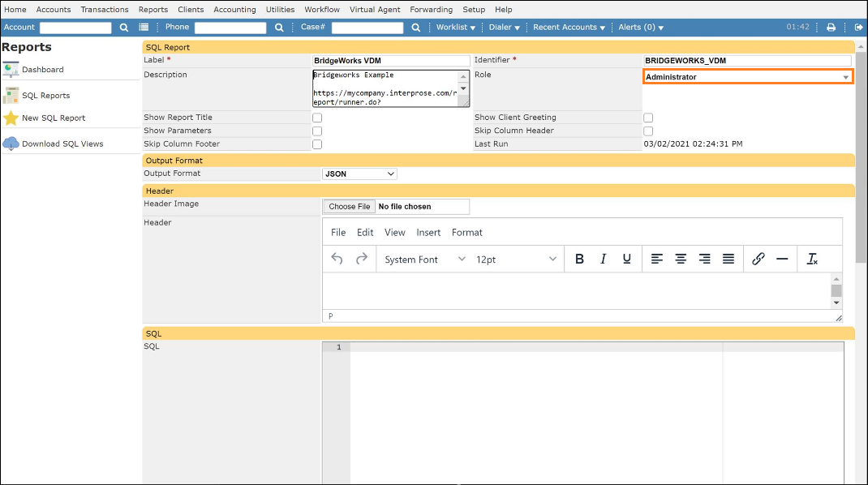
Task: Open the Dashboard sidebar icon
Action: tap(11, 69)
